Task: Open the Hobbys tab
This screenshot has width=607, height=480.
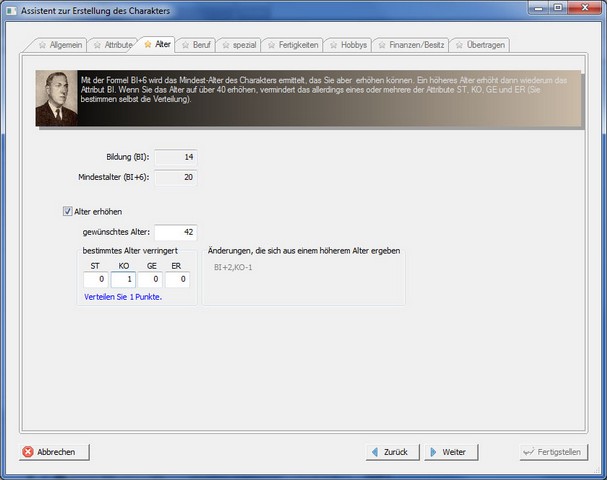Action: click(348, 45)
